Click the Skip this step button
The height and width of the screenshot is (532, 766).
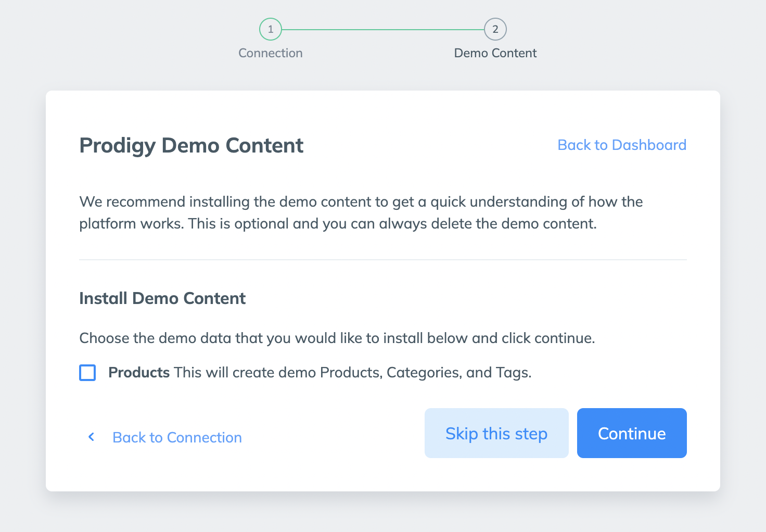[496, 433]
